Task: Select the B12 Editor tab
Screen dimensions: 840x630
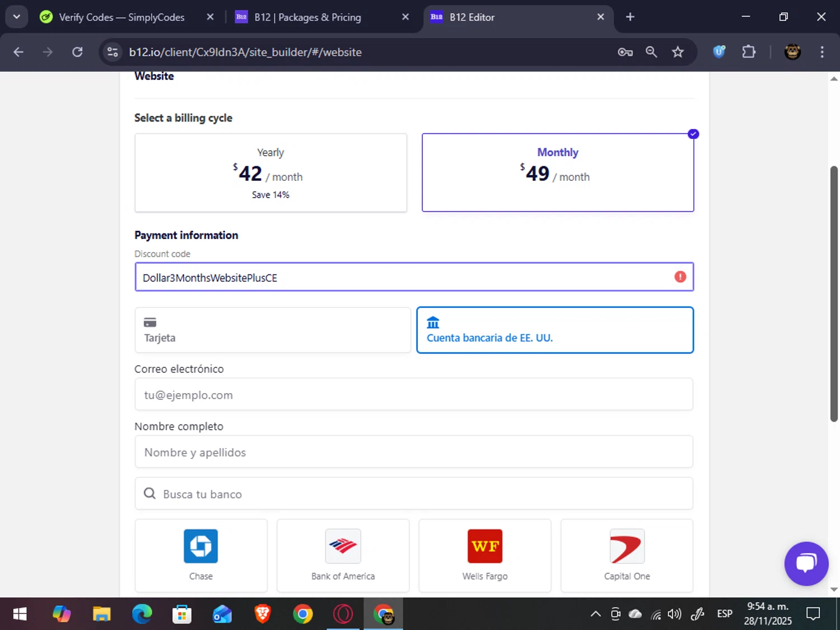Action: pyautogui.click(x=472, y=17)
